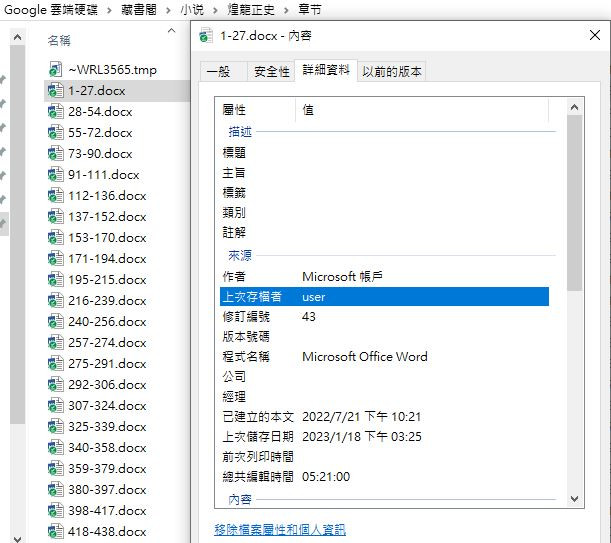Switch to the 安全性 tab
611x543 pixels.
[x=272, y=72]
